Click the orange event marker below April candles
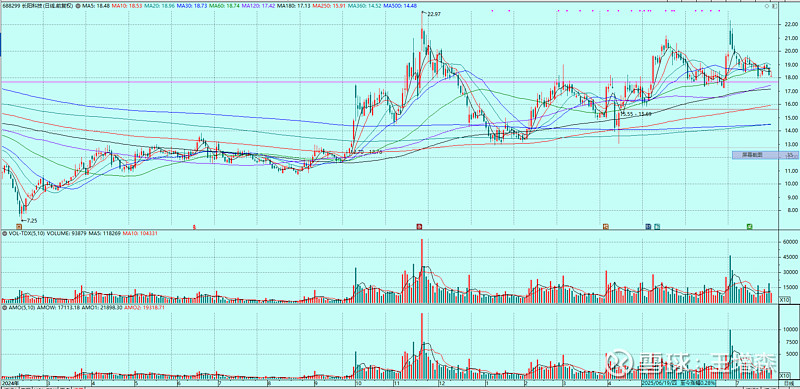Viewport: 800px width, 389px height. 606,226
